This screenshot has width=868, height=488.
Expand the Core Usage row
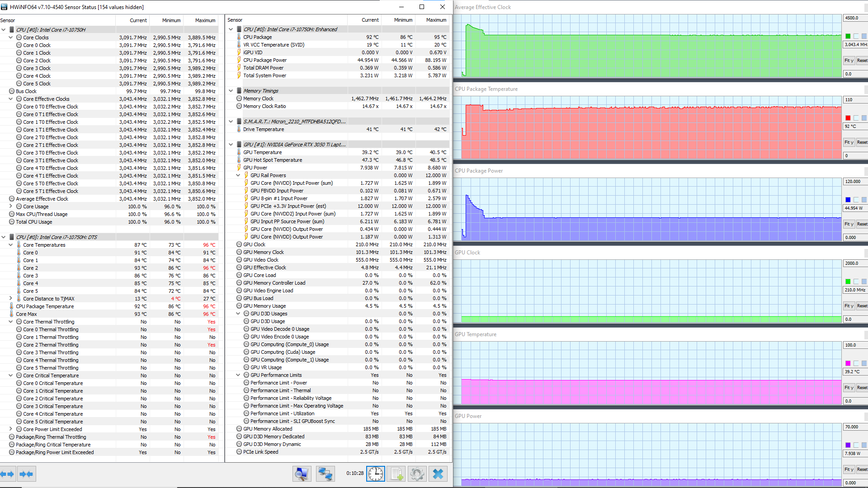[11, 206]
